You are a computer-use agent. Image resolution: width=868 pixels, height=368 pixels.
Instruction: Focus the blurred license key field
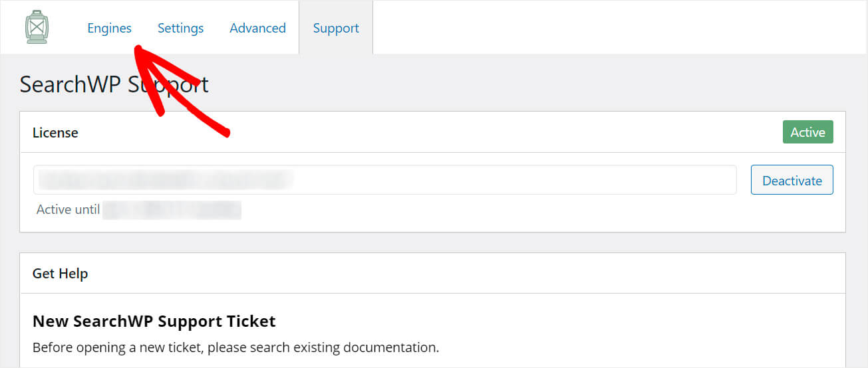(x=385, y=180)
